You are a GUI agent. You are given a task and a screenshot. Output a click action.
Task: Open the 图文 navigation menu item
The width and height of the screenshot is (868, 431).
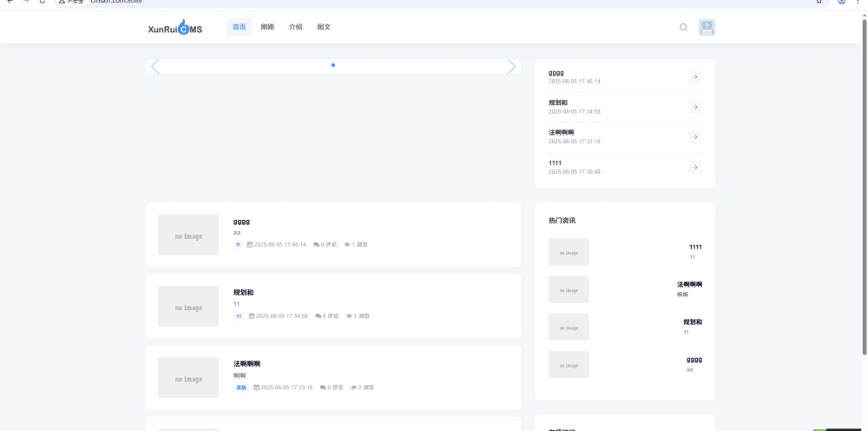[324, 27]
